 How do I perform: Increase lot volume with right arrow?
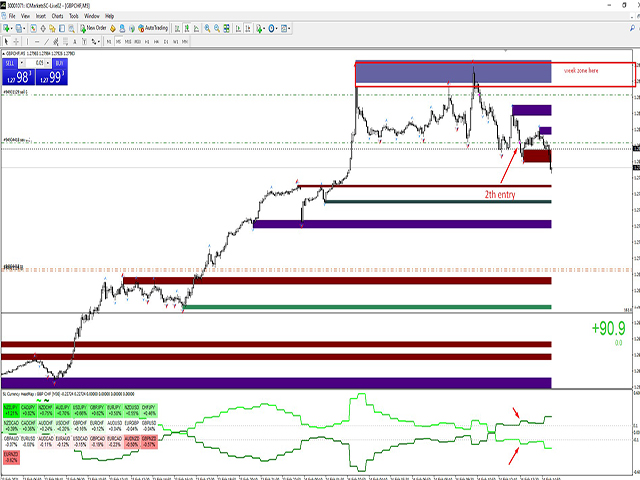[48, 63]
